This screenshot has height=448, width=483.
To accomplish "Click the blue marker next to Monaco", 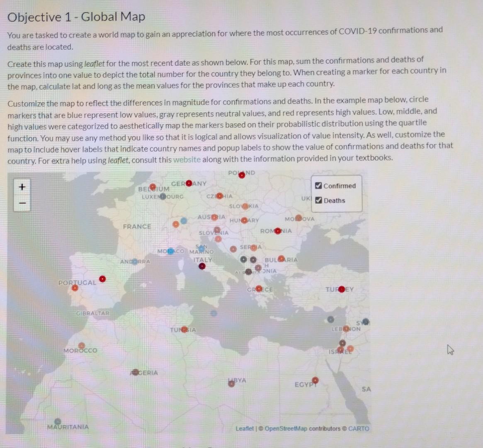I will 170,251.
